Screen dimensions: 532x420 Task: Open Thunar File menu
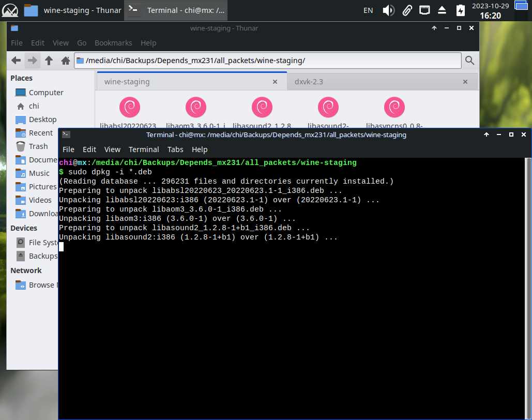coord(17,43)
